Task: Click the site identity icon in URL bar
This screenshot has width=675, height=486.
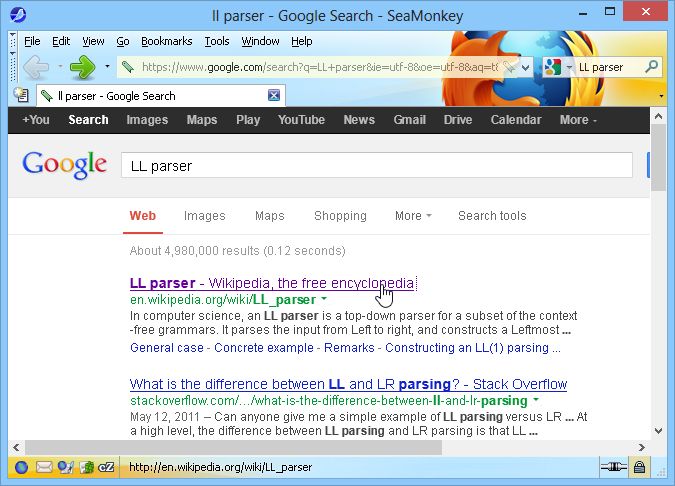Action: (x=127, y=67)
